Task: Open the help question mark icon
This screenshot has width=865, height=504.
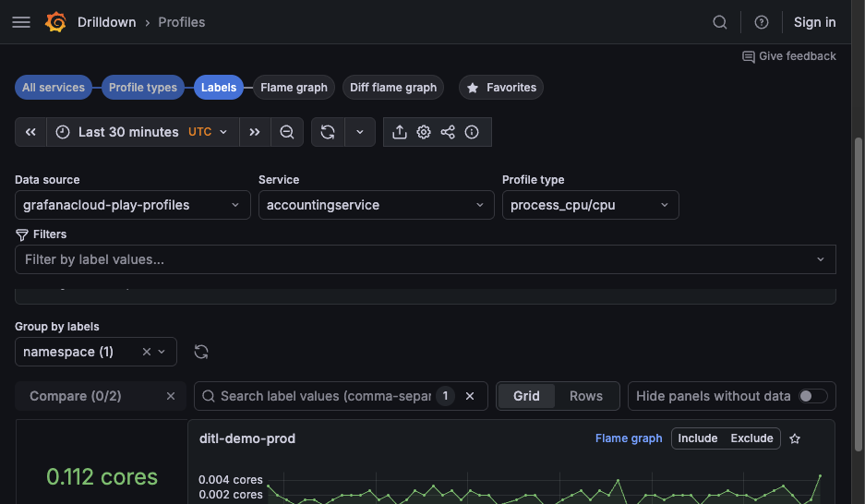Action: click(x=762, y=22)
